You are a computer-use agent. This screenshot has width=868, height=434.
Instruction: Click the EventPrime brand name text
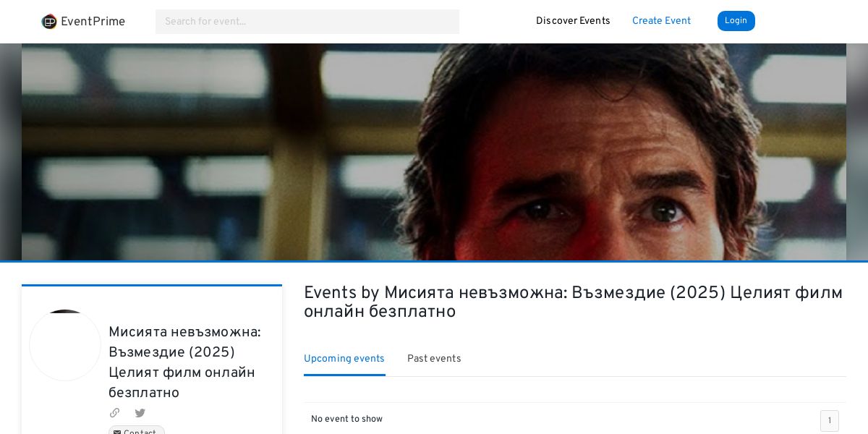(x=93, y=22)
